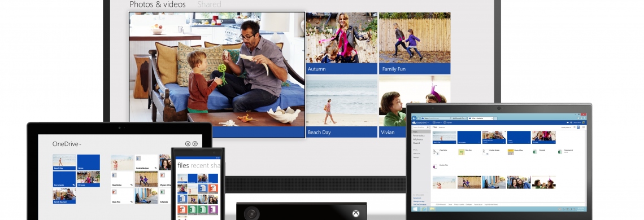The height and width of the screenshot is (220, 644).
Task: Select Photos & videos heading on the TV
Action: (158, 5)
